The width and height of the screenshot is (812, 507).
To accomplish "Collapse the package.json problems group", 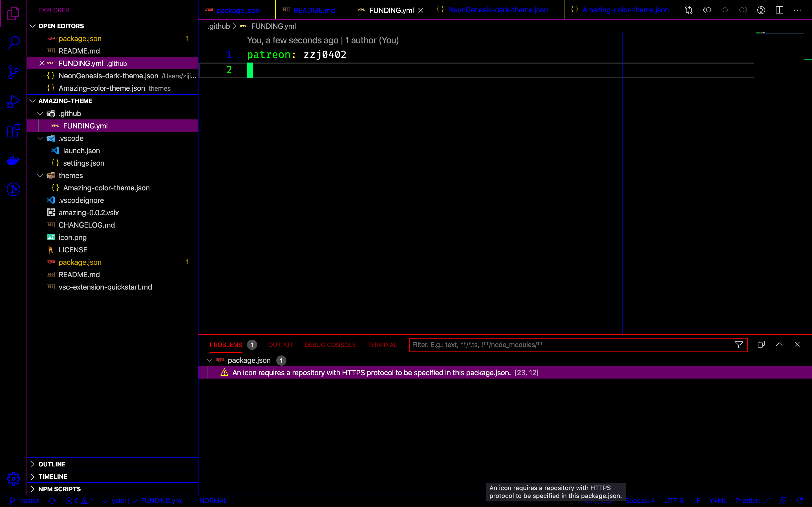I will (209, 360).
